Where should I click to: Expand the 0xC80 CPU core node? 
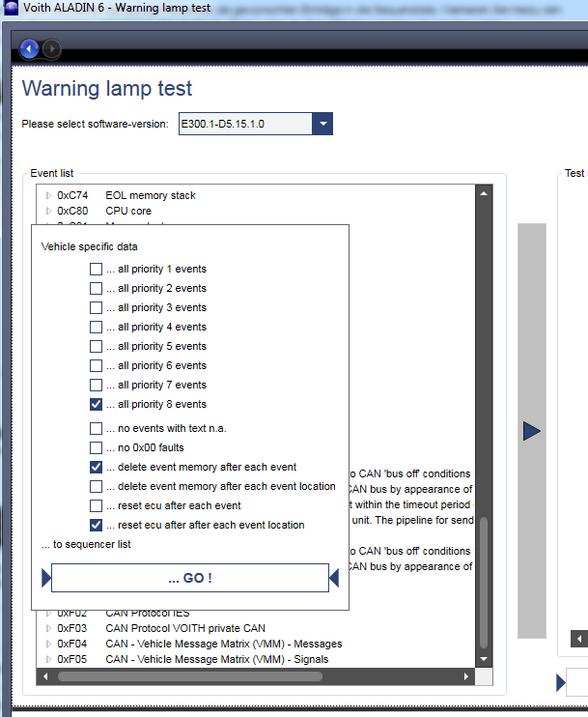click(x=48, y=211)
